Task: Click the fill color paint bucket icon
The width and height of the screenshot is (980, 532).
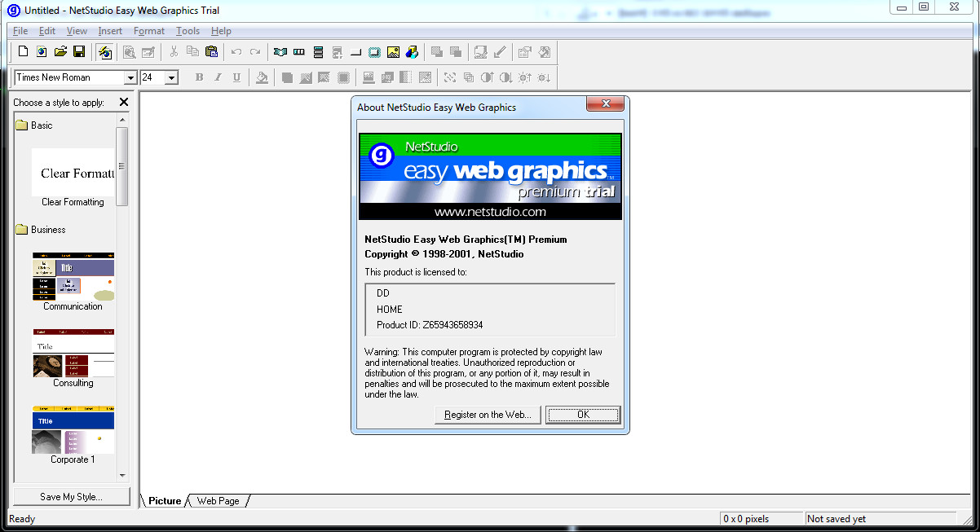Action: pos(262,77)
